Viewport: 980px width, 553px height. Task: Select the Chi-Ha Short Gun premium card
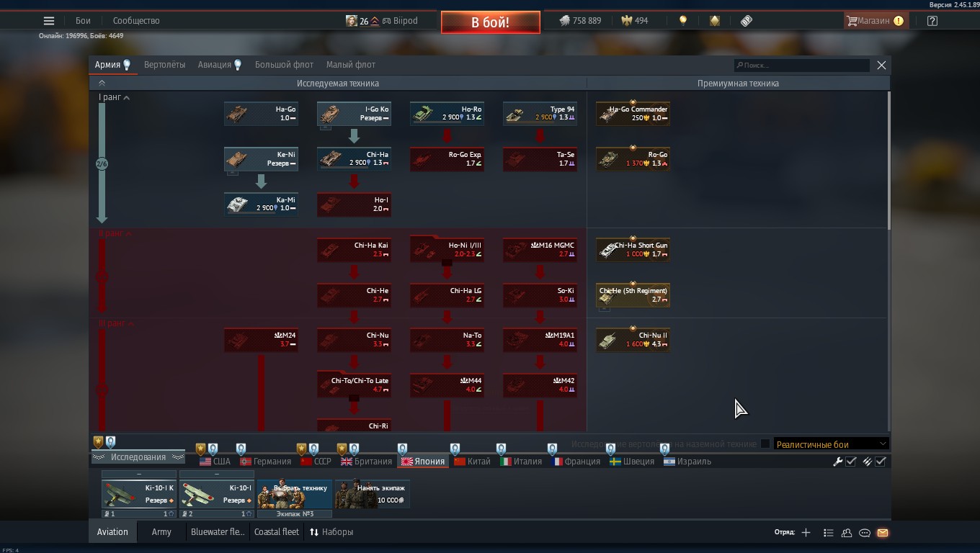pos(633,250)
